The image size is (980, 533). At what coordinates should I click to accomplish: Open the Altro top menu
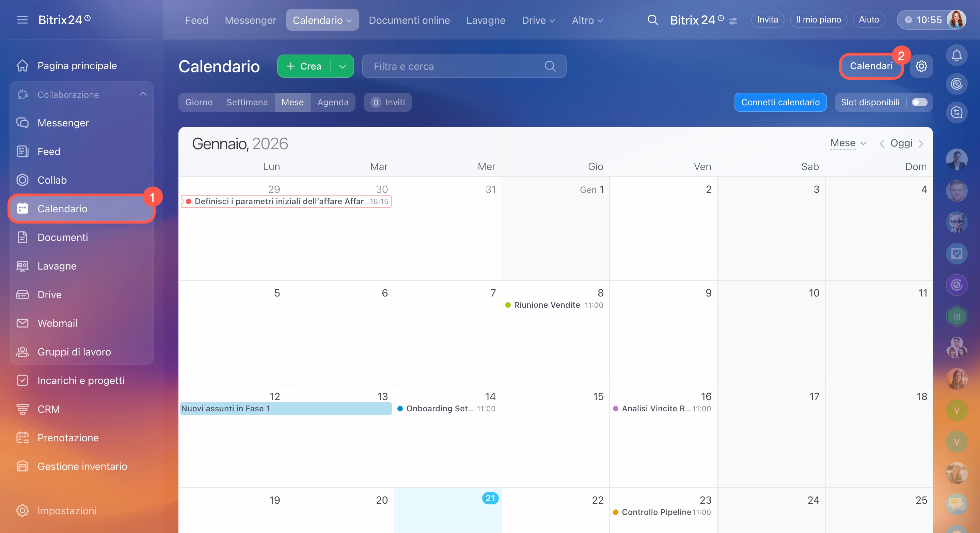[587, 20]
